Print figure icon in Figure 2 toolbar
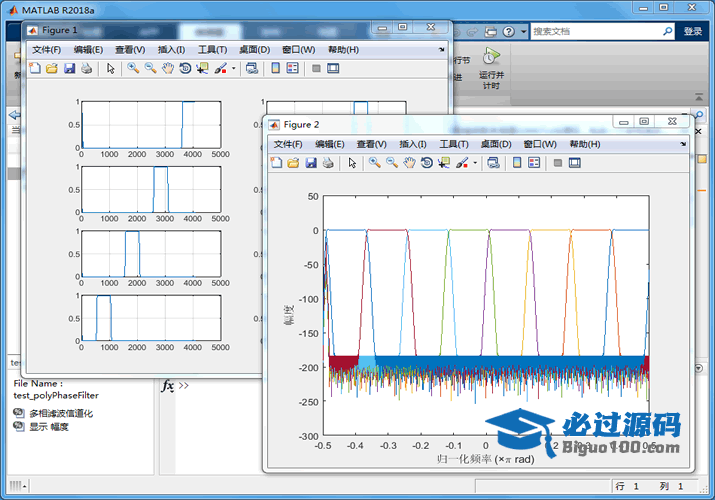Viewport: 715px width, 500px height. click(328, 163)
